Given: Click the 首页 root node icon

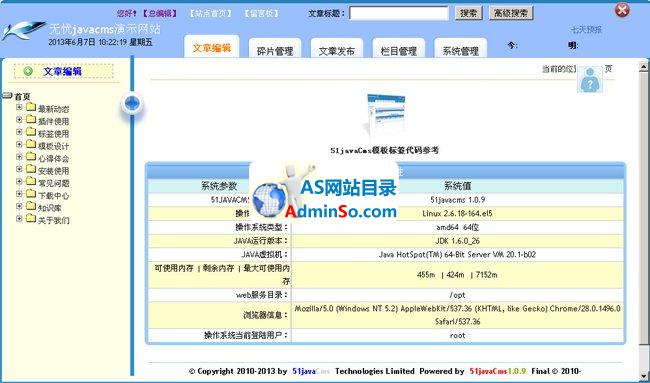Looking at the screenshot, I should pyautogui.click(x=7, y=96).
